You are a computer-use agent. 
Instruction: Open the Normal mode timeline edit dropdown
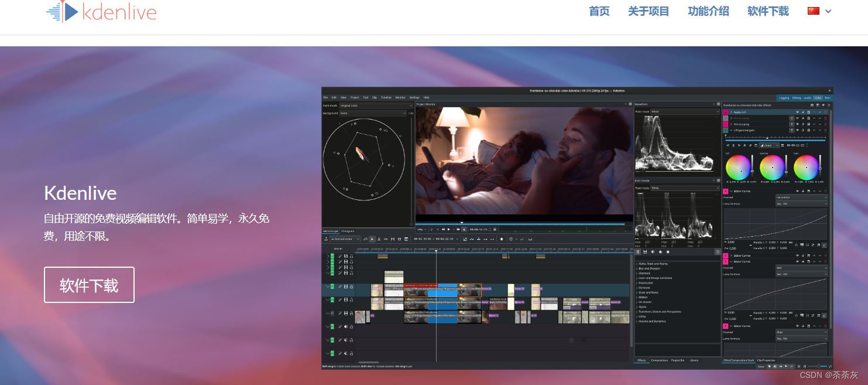[345, 239]
